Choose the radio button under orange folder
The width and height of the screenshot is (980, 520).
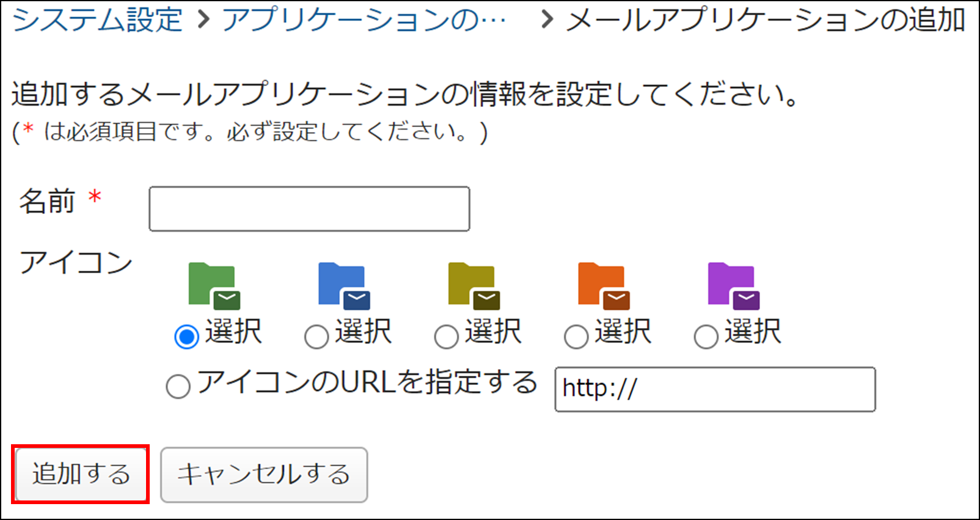[576, 337]
